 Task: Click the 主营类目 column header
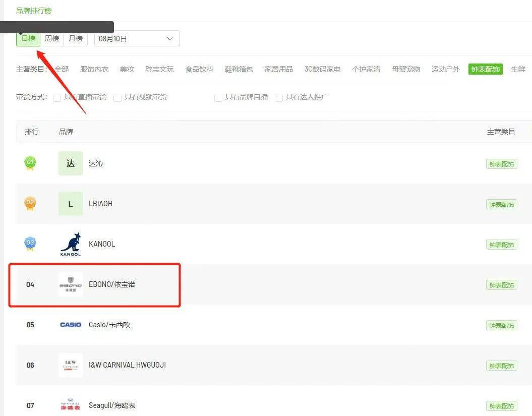click(501, 132)
